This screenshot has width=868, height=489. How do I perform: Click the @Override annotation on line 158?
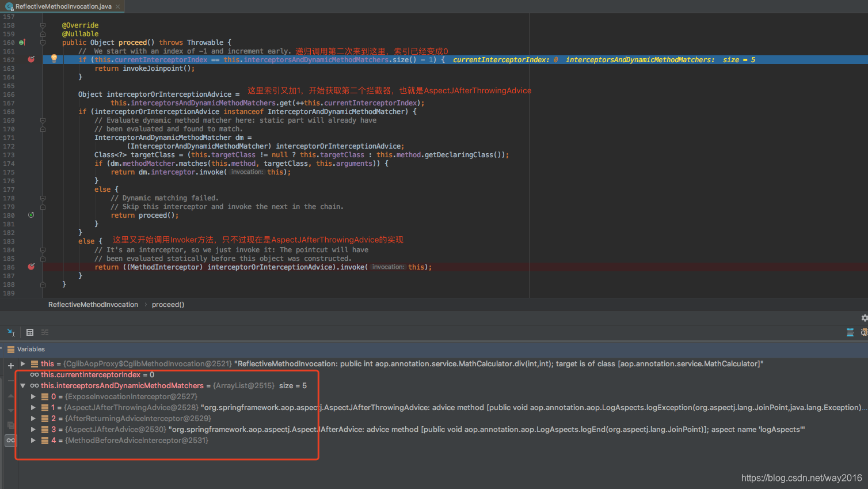(x=80, y=25)
